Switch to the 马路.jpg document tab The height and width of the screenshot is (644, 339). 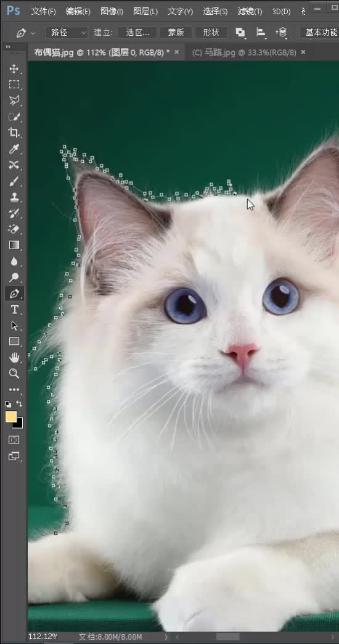pos(244,52)
